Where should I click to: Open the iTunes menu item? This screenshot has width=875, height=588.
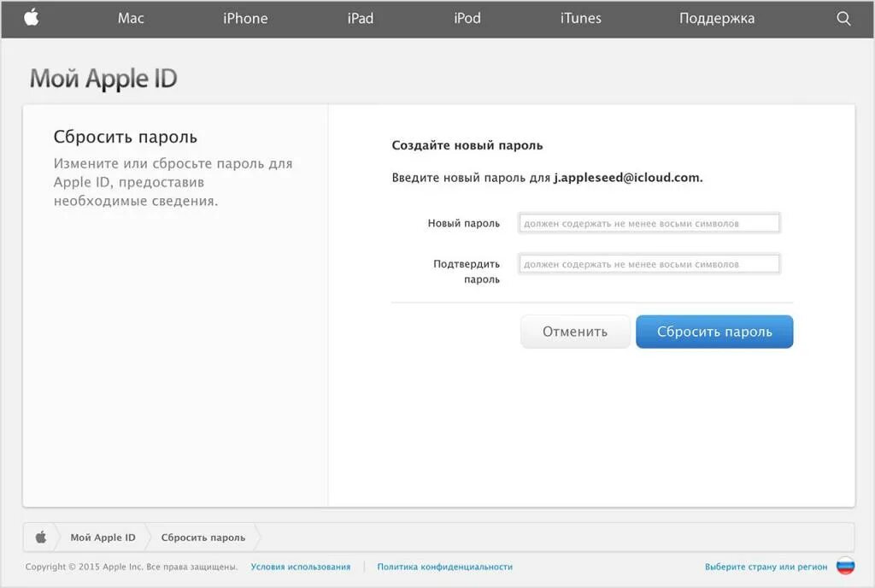[x=581, y=18]
